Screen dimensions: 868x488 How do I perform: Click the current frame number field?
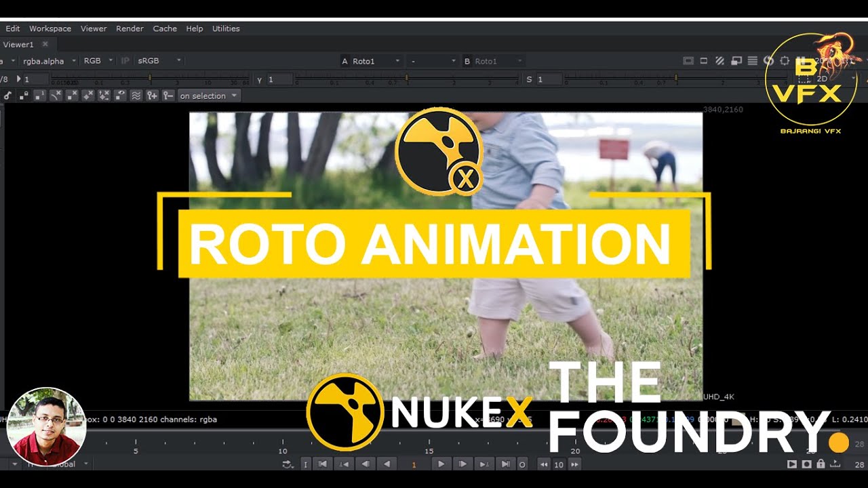coord(414,464)
